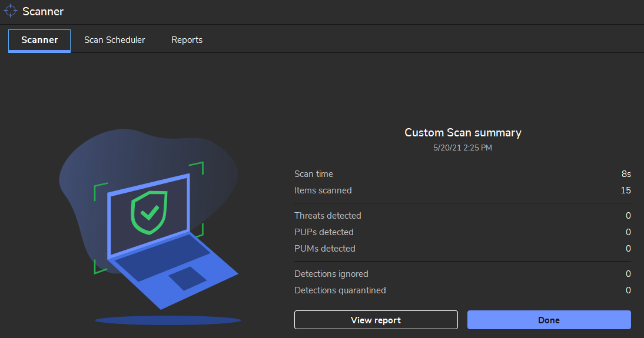Viewport: 644px width, 338px height.
Task: Click the PUMs detected label
Action: click(x=325, y=249)
